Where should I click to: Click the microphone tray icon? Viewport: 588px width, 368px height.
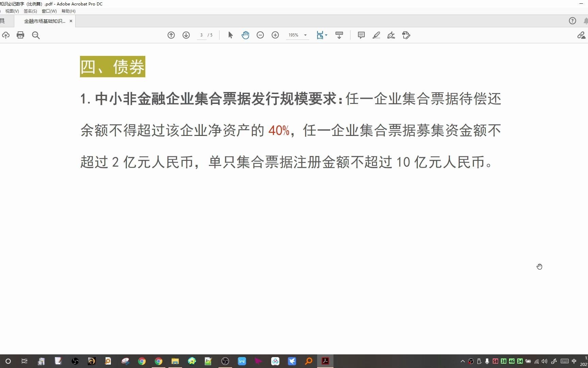pyautogui.click(x=487, y=361)
